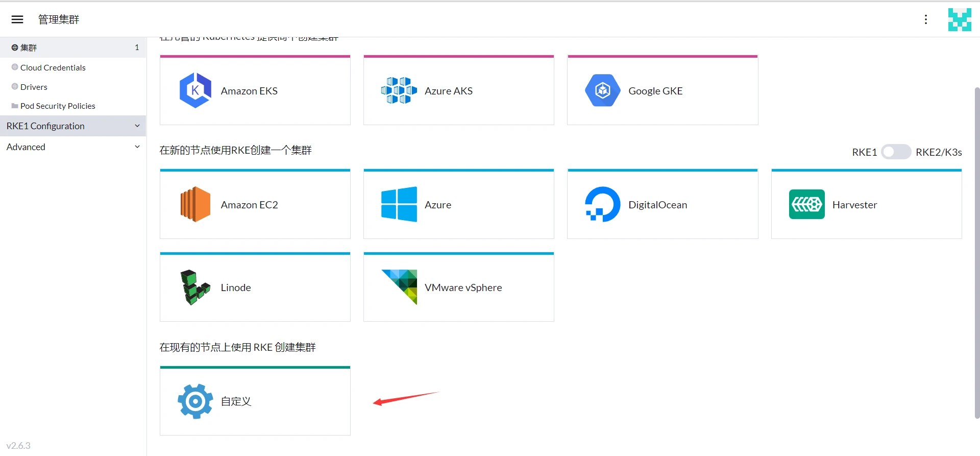980x456 pixels.
Task: Click the v2.6.3 version label
Action: pos(18,445)
